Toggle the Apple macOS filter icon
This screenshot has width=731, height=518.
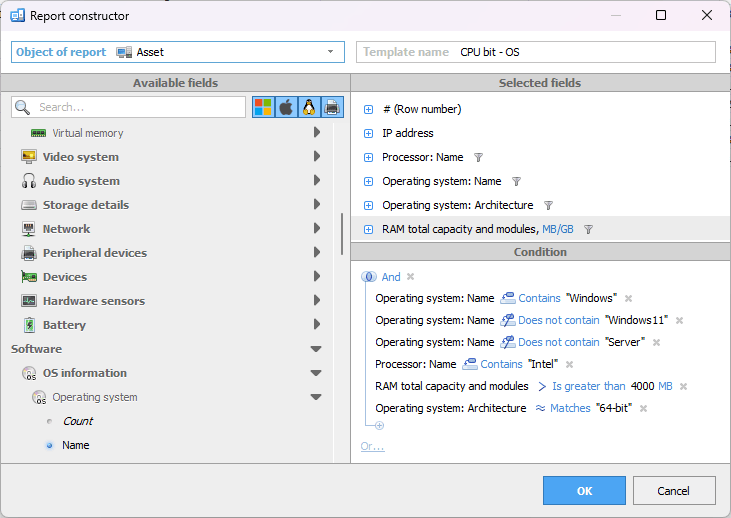[x=286, y=107]
